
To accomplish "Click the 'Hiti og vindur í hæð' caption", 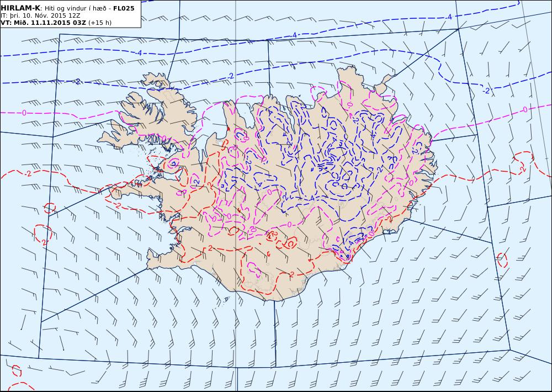I will point(75,8).
